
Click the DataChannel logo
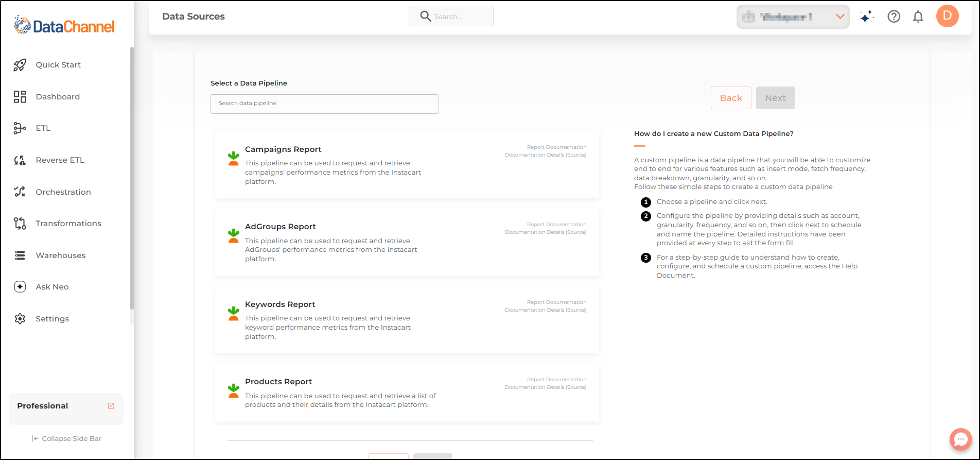pyautogui.click(x=64, y=25)
